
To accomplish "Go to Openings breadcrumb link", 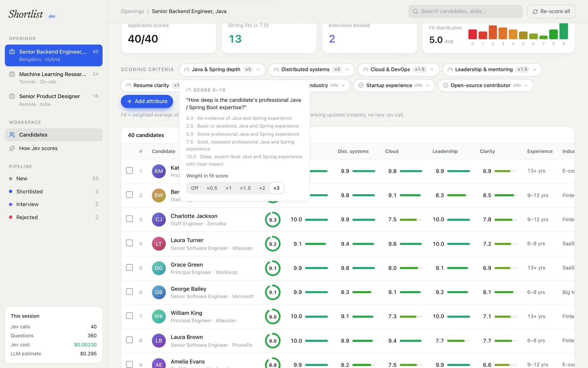I will (132, 11).
